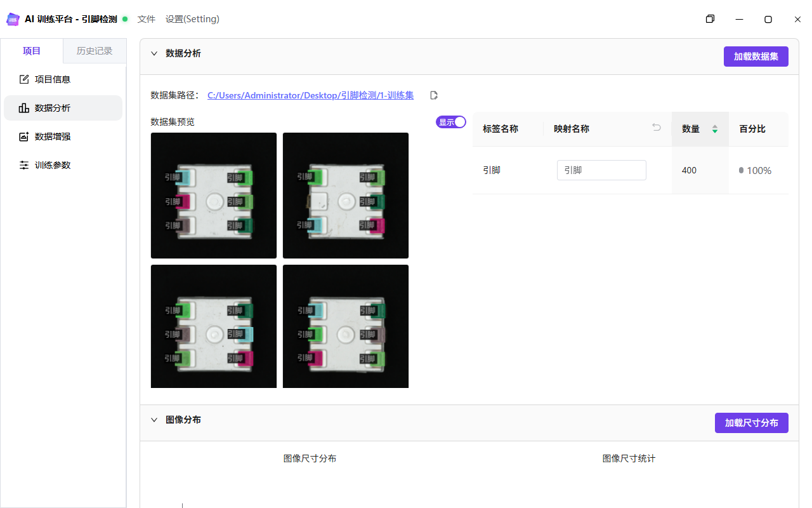Select the top-right dataset preview image
Screen dimensions: 812x508
[346, 196]
